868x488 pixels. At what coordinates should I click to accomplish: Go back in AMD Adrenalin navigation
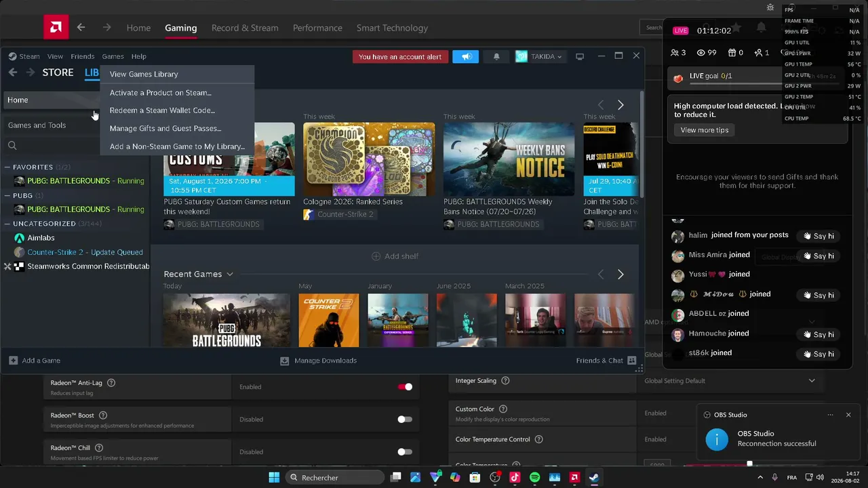[x=81, y=28]
